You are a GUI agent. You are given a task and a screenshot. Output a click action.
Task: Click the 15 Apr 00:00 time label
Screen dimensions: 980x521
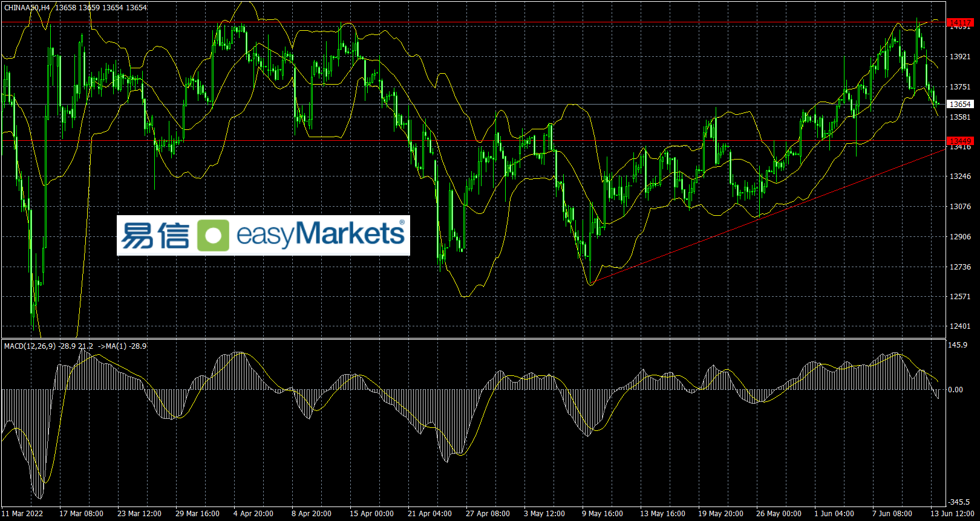371,514
